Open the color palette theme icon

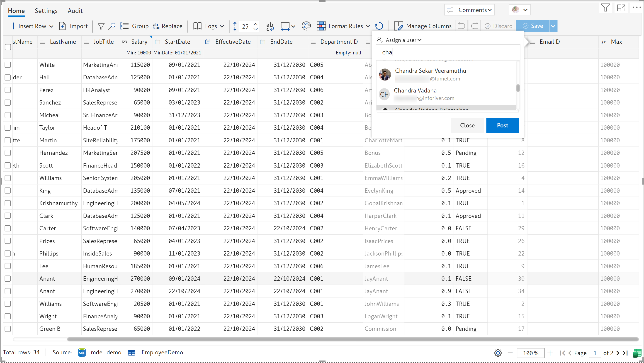tap(306, 26)
